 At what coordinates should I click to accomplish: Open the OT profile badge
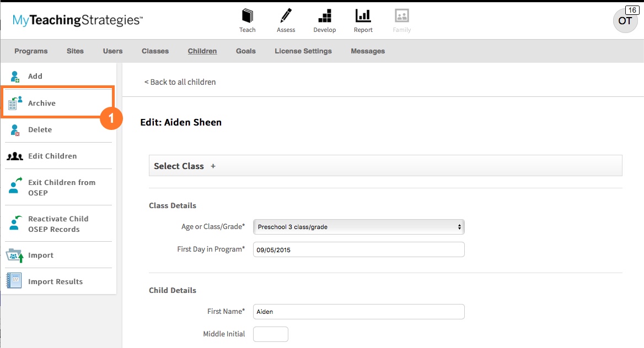(625, 21)
